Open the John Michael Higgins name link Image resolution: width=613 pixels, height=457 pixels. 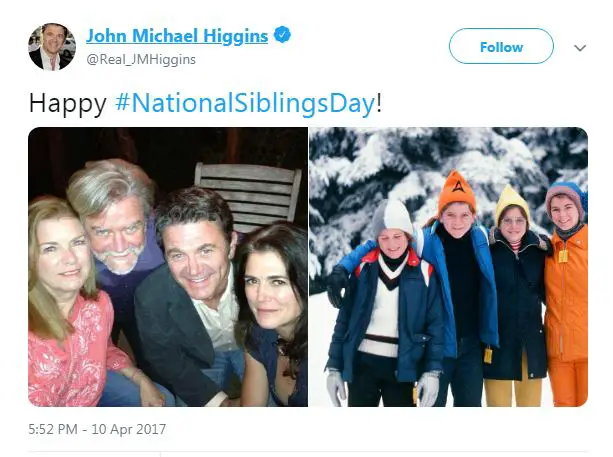177,36
